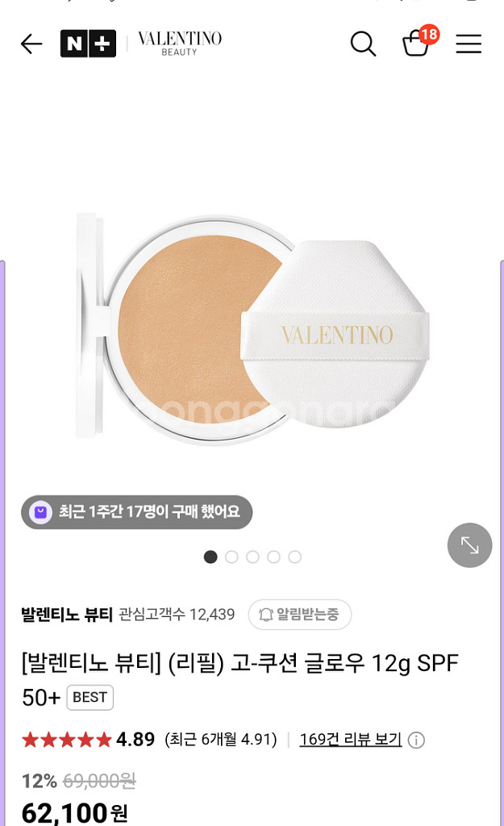Tap the back arrow icon
The image size is (504, 826).
click(31, 44)
